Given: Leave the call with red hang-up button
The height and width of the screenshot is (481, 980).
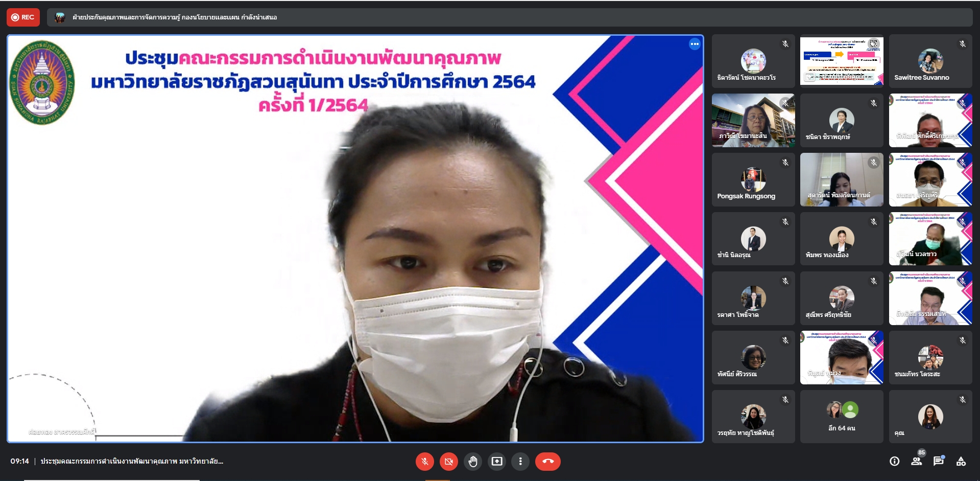Looking at the screenshot, I should click(548, 462).
